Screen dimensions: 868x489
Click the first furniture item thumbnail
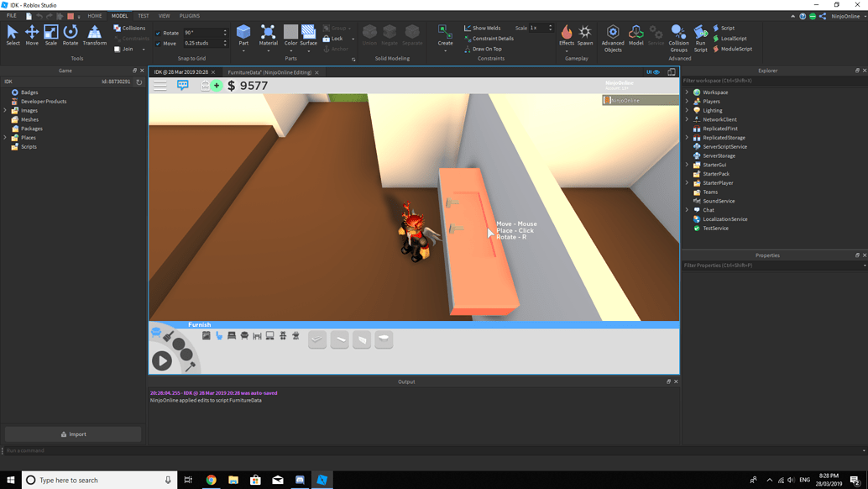317,339
